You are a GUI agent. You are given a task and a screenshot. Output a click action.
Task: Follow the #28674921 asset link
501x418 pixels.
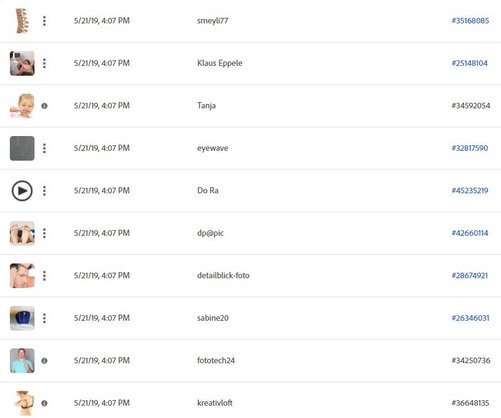click(x=470, y=275)
